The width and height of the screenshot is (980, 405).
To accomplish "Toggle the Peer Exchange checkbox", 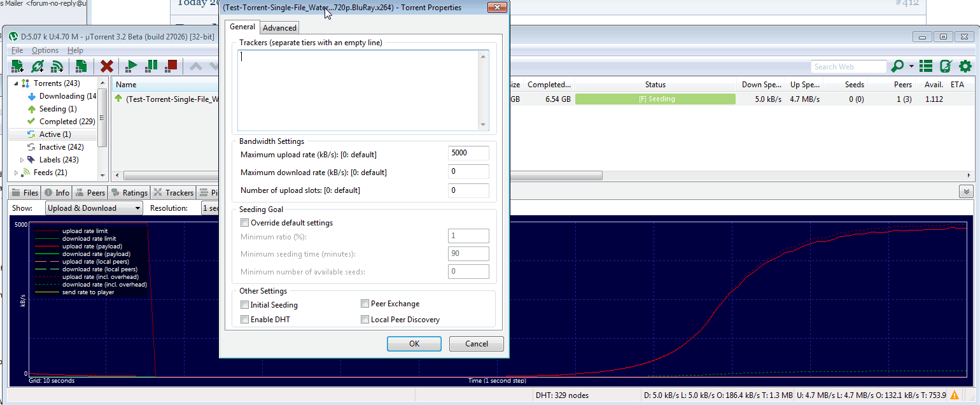I will click(x=365, y=304).
